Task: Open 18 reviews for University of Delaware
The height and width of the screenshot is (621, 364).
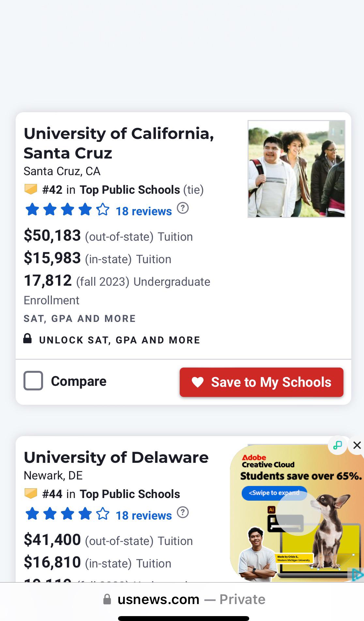Action: coord(144,516)
